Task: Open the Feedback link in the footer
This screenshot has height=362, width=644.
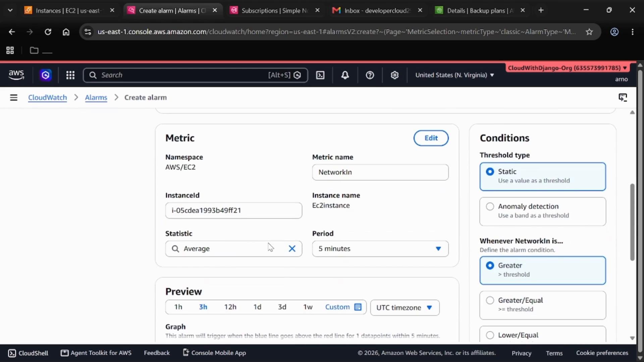Action: pyautogui.click(x=157, y=353)
